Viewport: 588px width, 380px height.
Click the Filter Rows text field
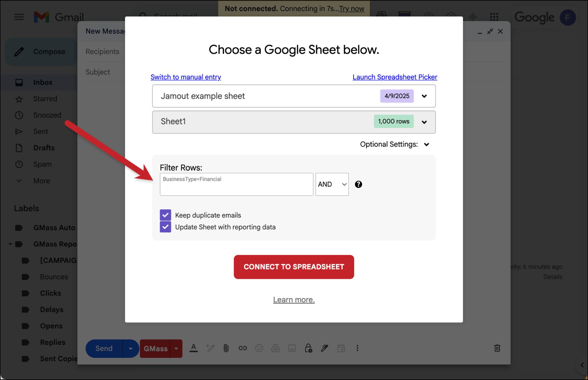236,184
